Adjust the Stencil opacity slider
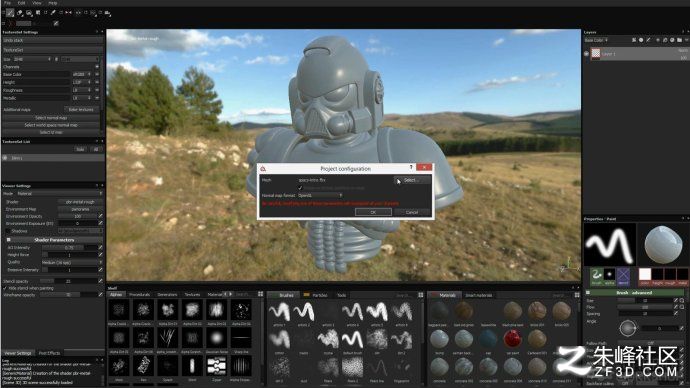This screenshot has width=690, height=388. tap(68, 281)
